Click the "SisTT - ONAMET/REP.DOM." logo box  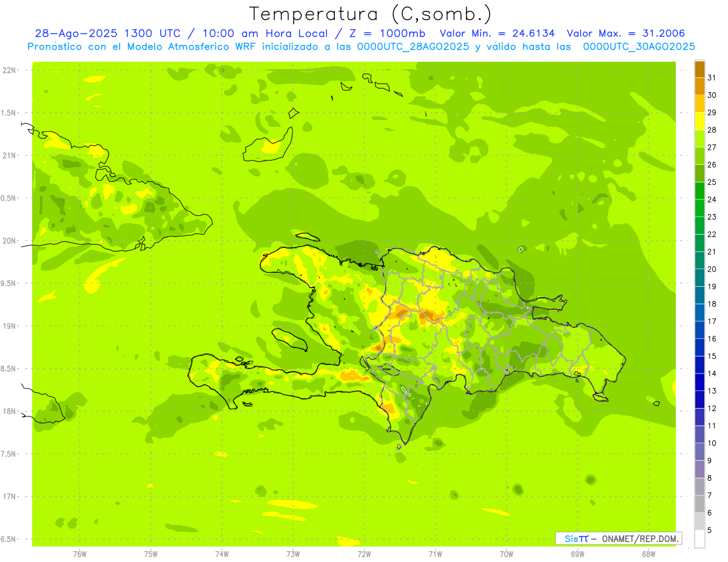click(x=618, y=538)
